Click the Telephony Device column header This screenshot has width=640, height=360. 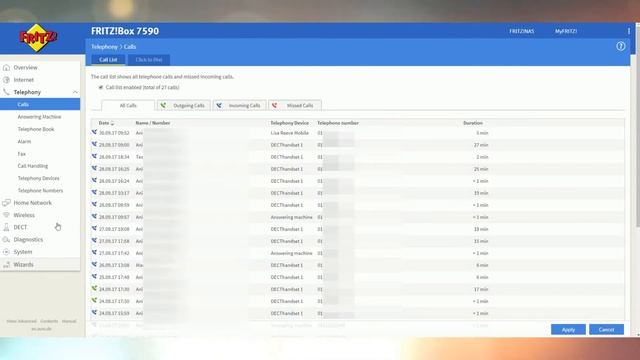tap(289, 123)
